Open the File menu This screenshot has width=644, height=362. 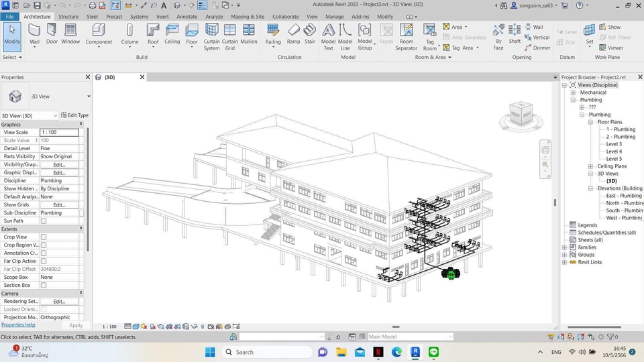9,16
